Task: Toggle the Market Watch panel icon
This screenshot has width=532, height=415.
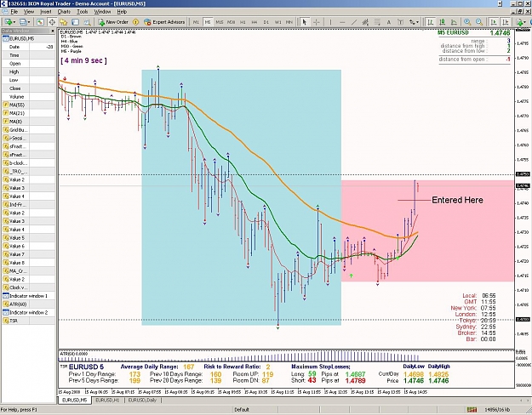Action: 40,22
